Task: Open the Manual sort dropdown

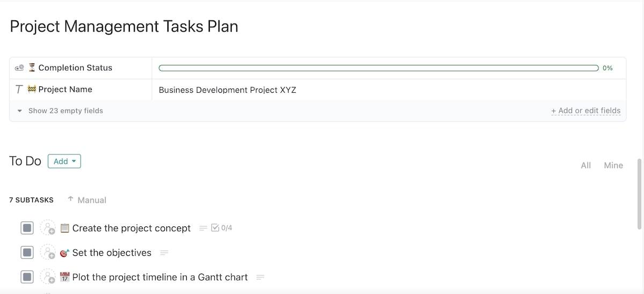Action: (x=87, y=200)
